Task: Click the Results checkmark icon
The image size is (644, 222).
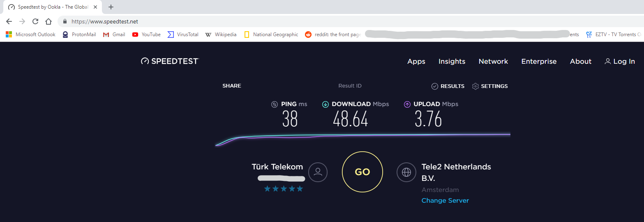Action: (x=434, y=86)
